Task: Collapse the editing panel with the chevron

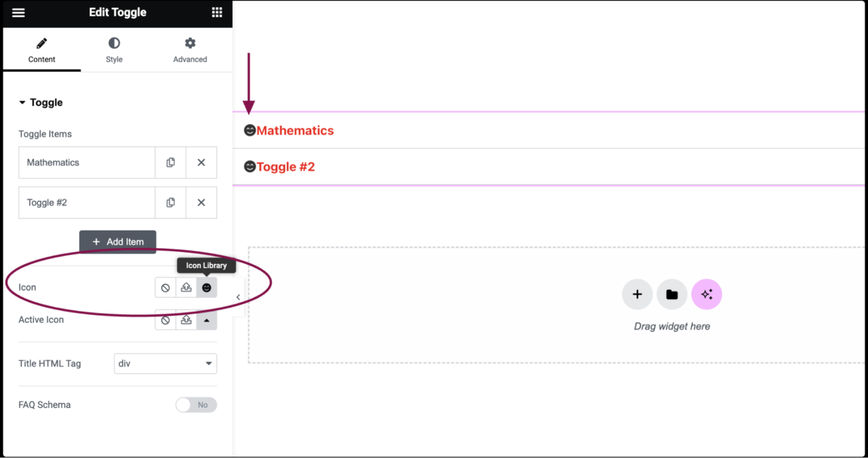Action: (238, 297)
